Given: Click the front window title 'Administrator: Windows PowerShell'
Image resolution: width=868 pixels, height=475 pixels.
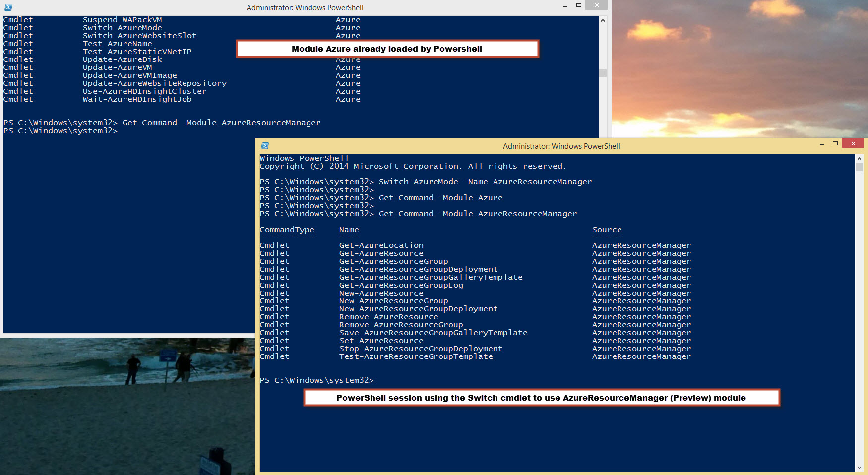Looking at the screenshot, I should tap(561, 146).
